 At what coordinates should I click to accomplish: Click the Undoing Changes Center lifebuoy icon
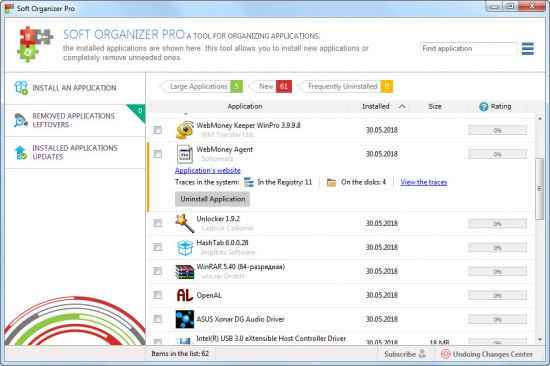[x=445, y=354]
